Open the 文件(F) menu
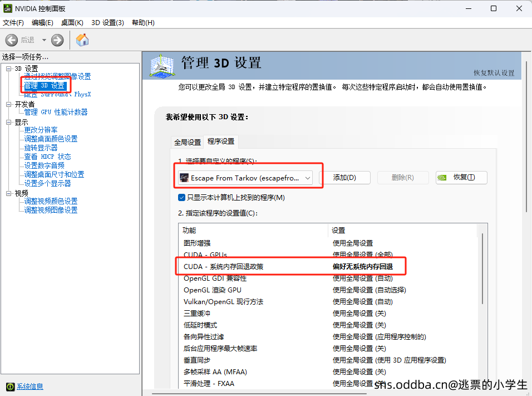The height and width of the screenshot is (396, 532). (x=13, y=23)
